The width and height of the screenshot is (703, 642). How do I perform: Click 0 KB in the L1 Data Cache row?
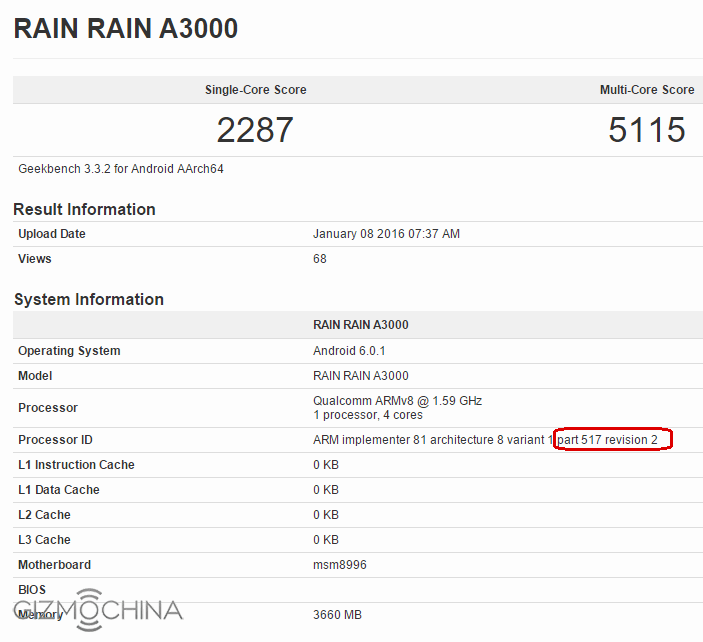tap(325, 490)
